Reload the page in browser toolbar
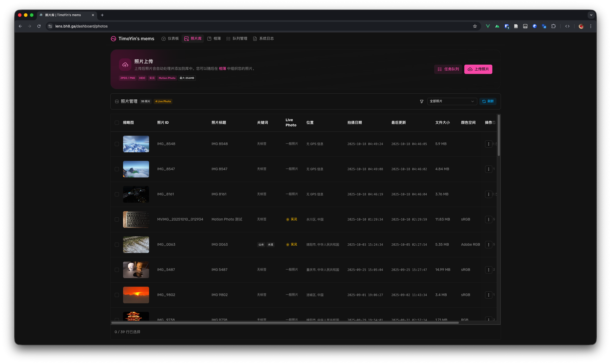This screenshot has height=364, width=611. [39, 26]
